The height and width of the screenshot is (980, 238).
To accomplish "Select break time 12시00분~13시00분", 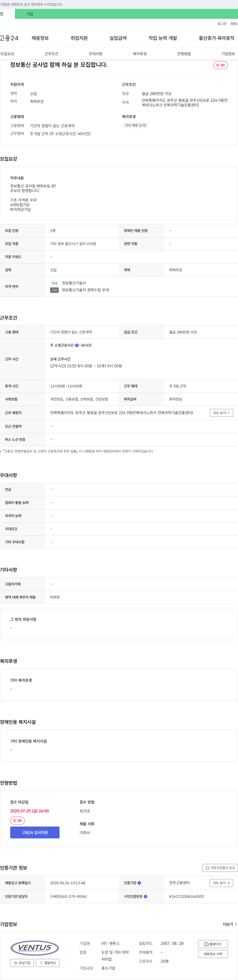I will coord(66,386).
